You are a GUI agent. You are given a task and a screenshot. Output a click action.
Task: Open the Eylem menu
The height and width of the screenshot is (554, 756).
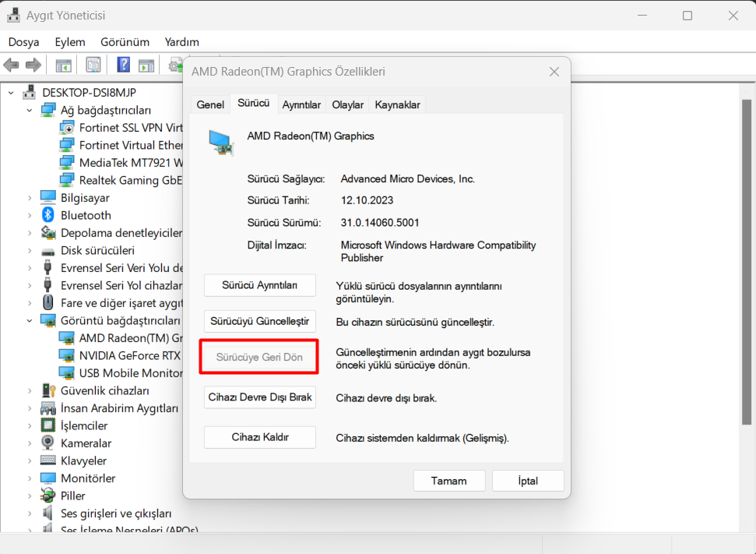70,42
